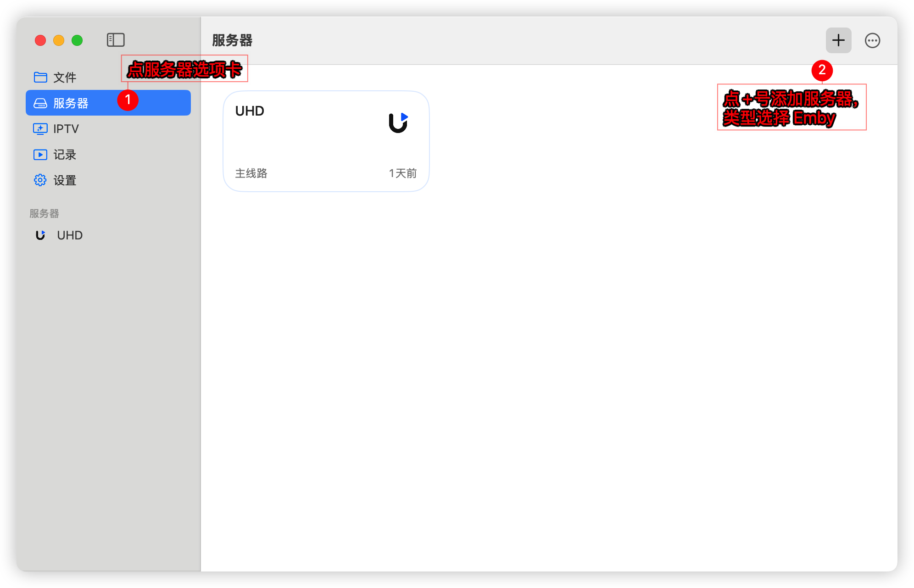
Task: Click the drive icon beside 服务器
Action: coord(40,103)
